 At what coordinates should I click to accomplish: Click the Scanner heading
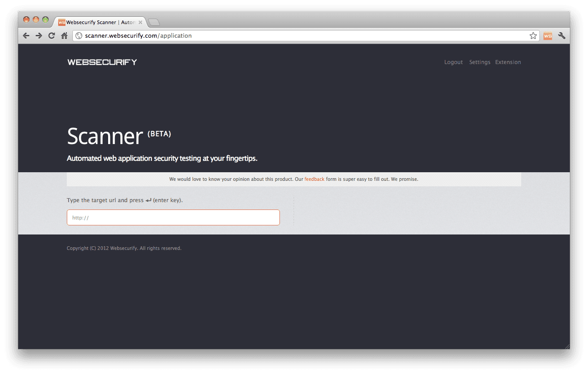click(x=105, y=136)
